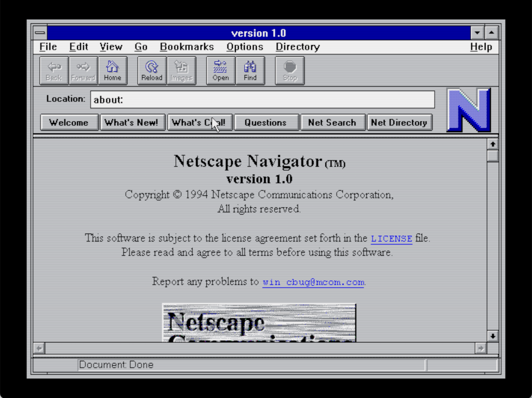Open the File menu
The image size is (532, 398).
(48, 47)
